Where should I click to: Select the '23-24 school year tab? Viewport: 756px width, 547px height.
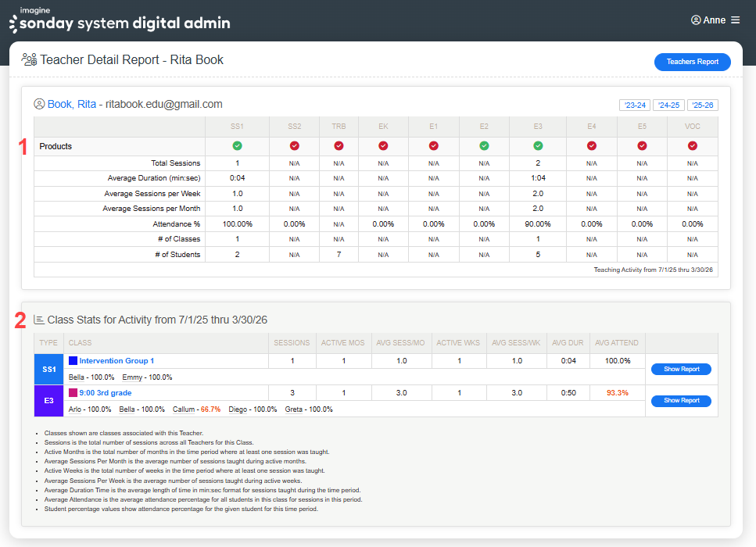pyautogui.click(x=633, y=105)
